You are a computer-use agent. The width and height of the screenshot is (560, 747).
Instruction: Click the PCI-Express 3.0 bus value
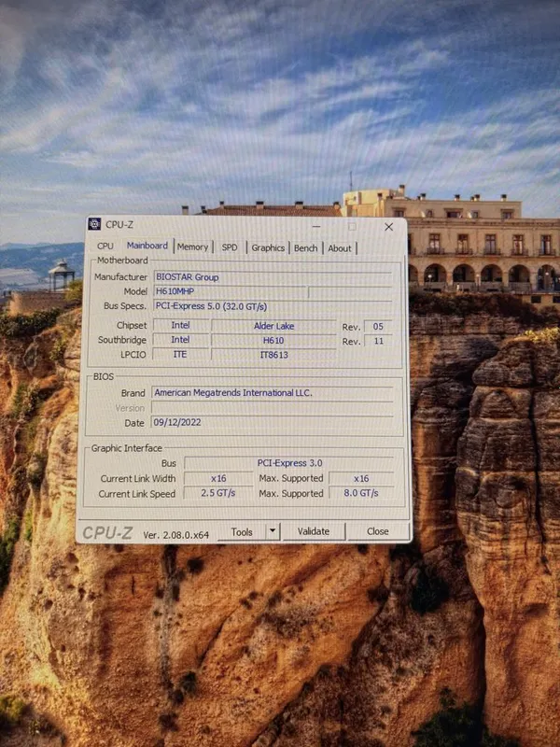click(289, 463)
